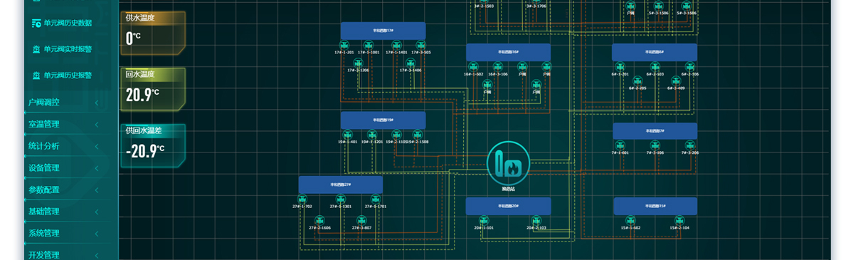Select valve icon 15#-1-602
Screen dimensions: 868x260
coord(630,221)
